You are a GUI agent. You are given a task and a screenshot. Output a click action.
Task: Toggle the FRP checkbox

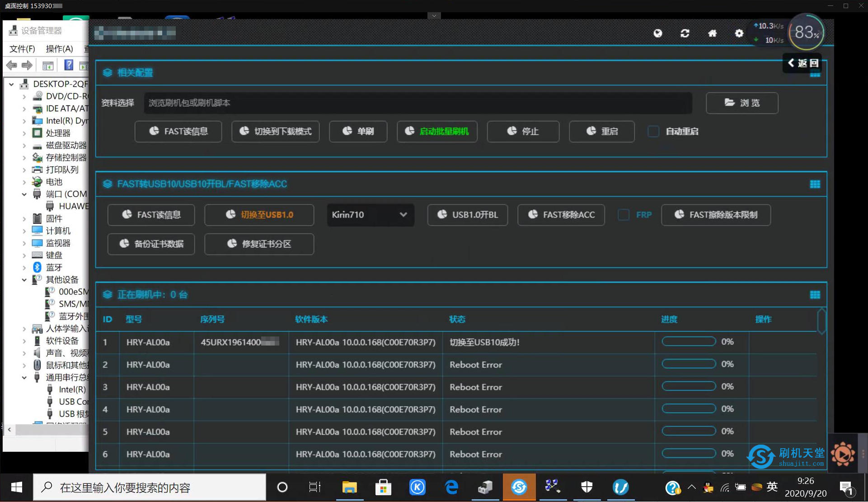coord(623,214)
